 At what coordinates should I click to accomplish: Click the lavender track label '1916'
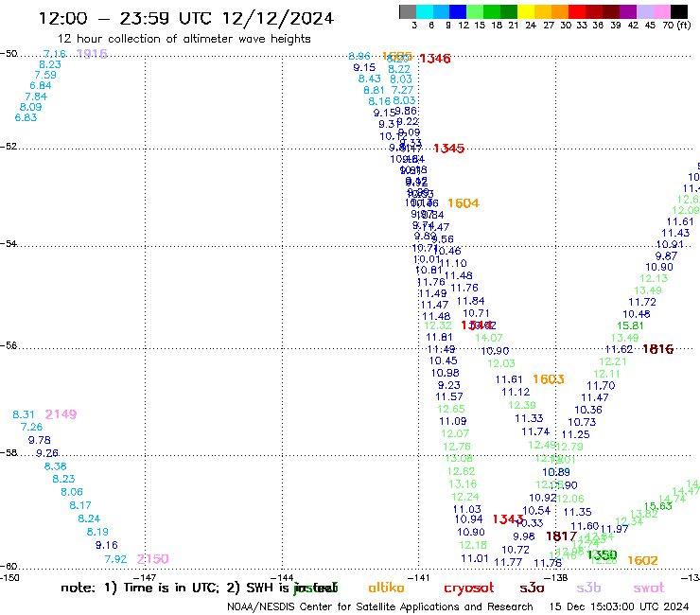pos(92,54)
